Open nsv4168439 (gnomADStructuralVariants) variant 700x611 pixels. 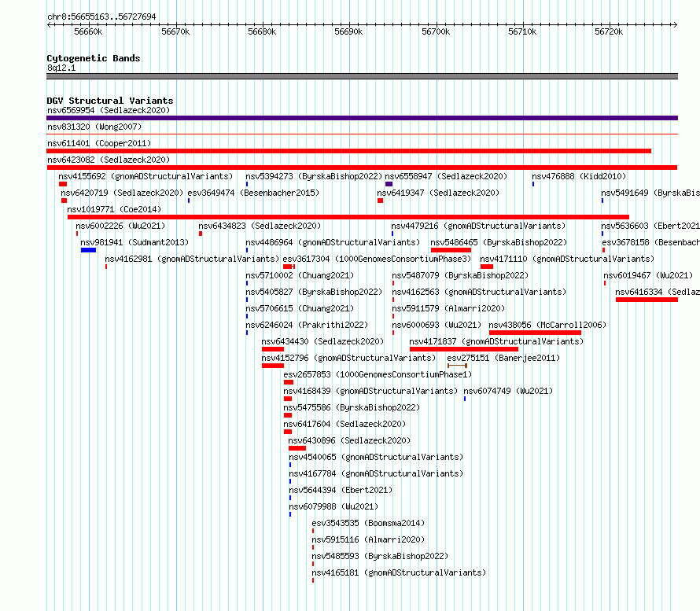pyautogui.click(x=370, y=391)
